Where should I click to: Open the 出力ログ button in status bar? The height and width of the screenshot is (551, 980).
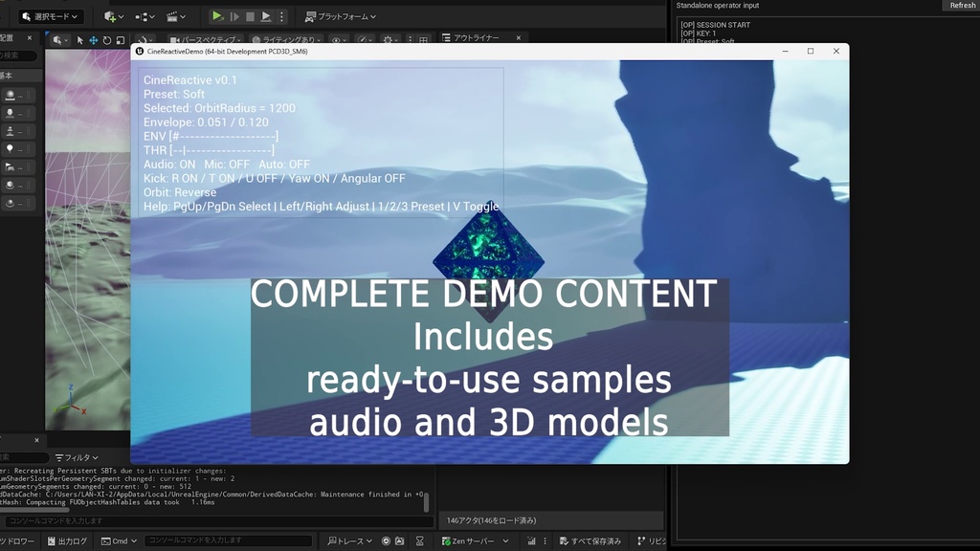click(x=68, y=541)
